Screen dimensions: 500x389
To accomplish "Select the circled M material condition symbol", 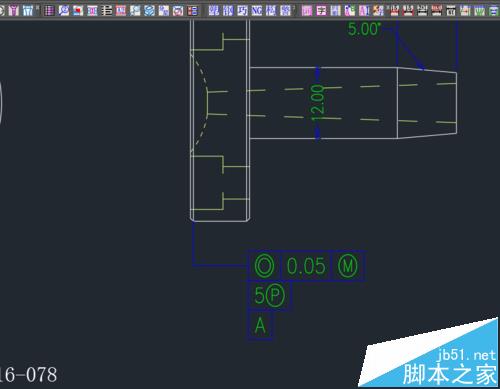I will 348,266.
